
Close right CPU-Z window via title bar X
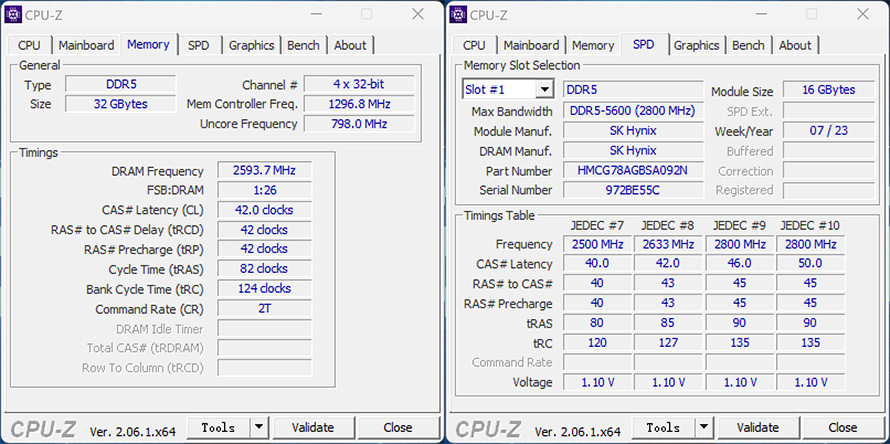[863, 14]
